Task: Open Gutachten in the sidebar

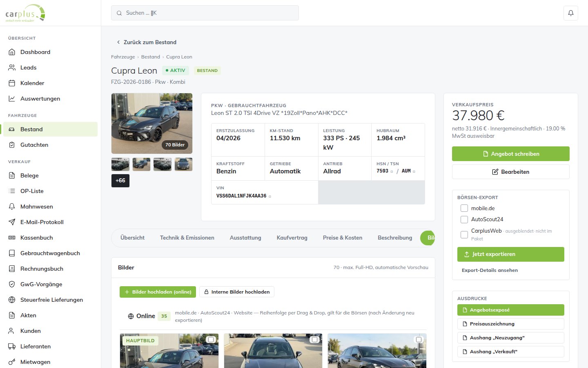Action: 51,145
